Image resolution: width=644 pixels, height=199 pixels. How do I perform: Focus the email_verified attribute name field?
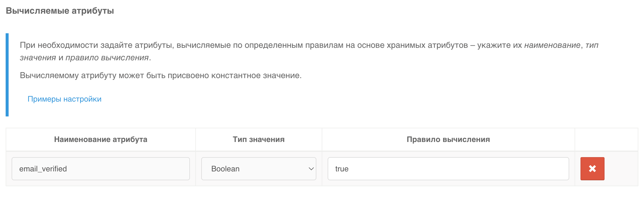[100, 169]
